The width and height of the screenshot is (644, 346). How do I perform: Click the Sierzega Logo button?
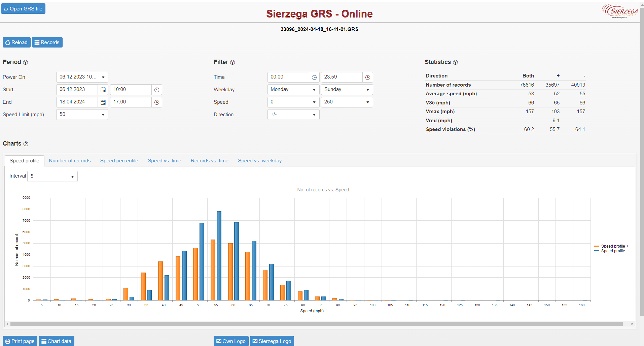click(272, 341)
